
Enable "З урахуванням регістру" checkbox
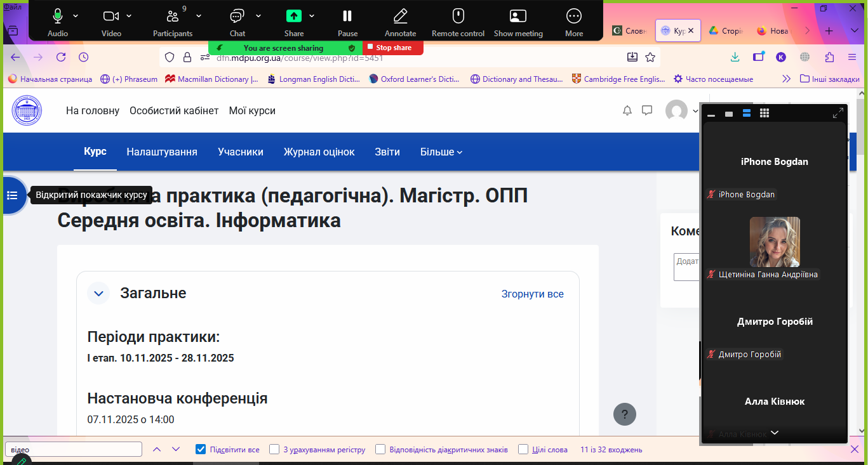274,450
